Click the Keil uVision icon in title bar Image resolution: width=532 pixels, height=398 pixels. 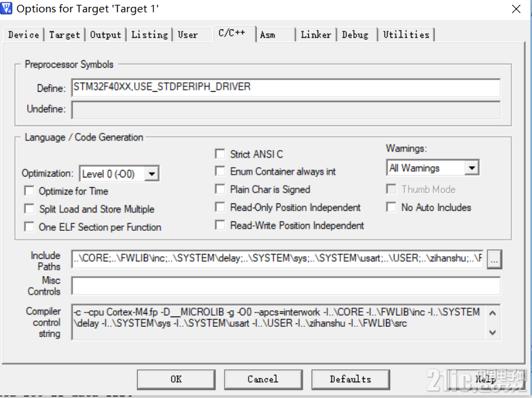[6, 8]
